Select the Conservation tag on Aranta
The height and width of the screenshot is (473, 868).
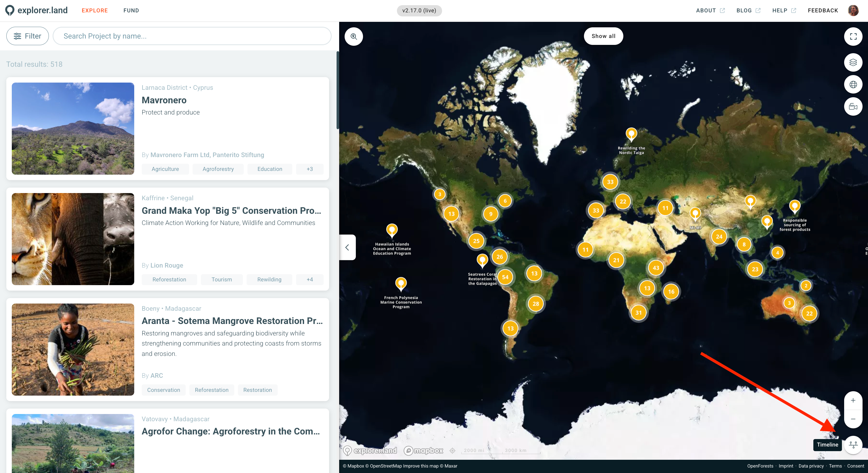[164, 390]
